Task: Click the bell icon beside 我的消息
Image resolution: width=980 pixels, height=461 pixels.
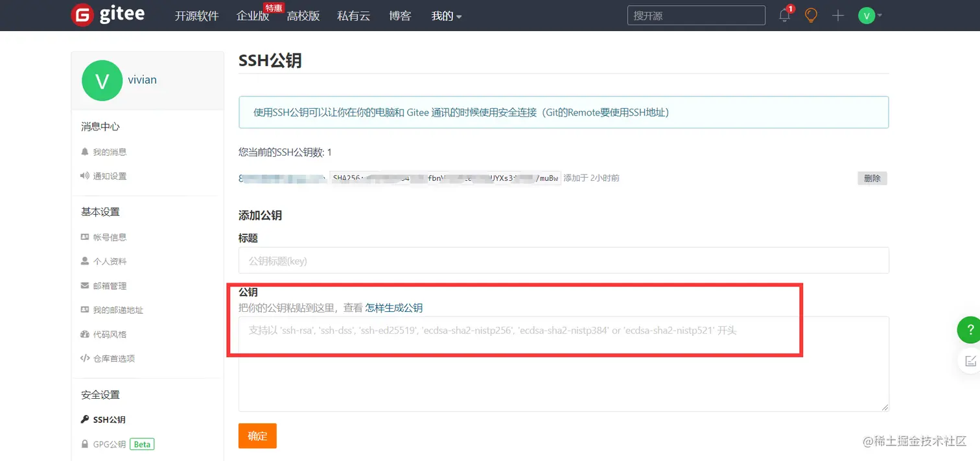Action: click(x=84, y=152)
